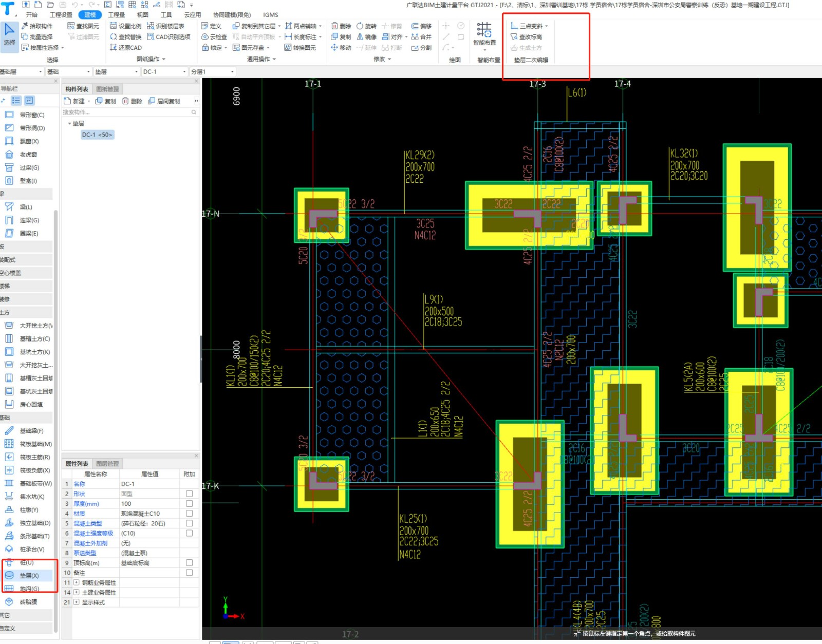Viewport: 822px width, 644px height.
Task: Click the 拾取构件 pick component tool
Action: 37,26
